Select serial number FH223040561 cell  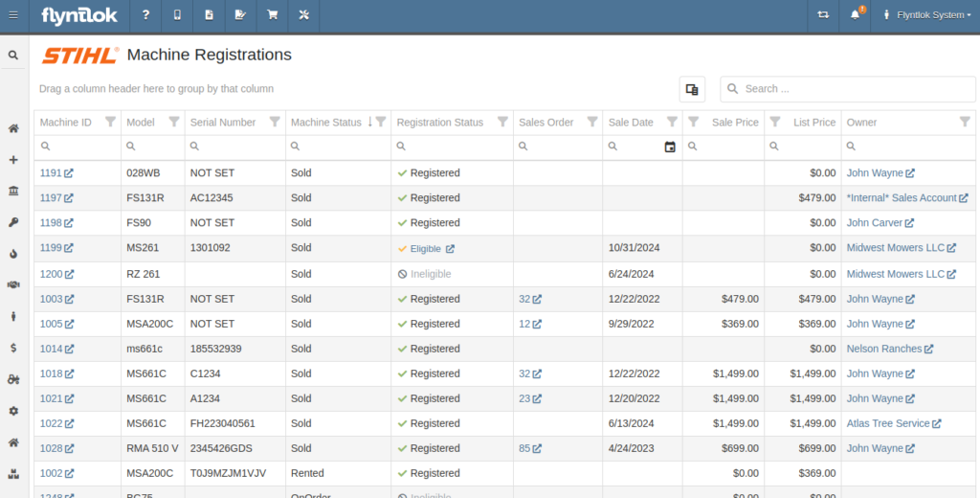coord(235,423)
